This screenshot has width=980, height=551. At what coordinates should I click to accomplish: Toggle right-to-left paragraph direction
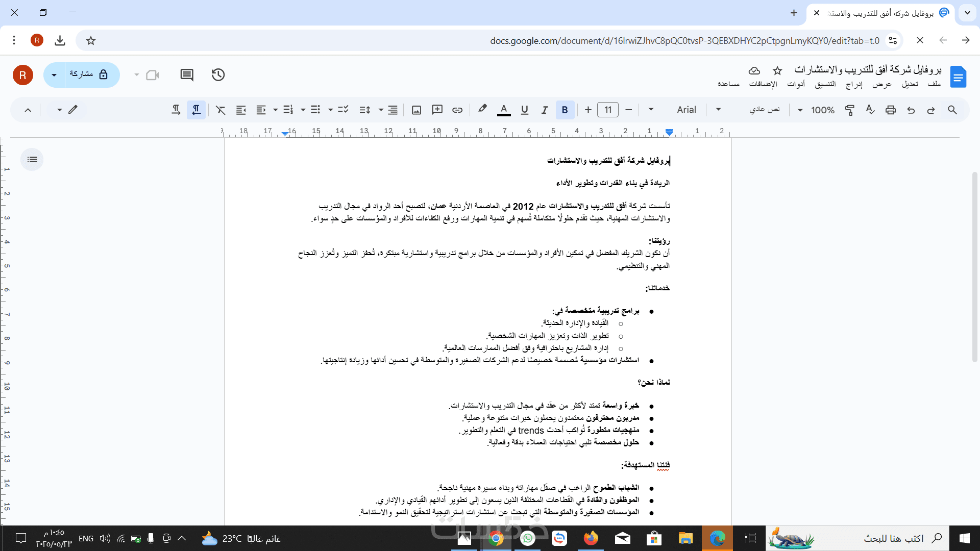pos(196,110)
